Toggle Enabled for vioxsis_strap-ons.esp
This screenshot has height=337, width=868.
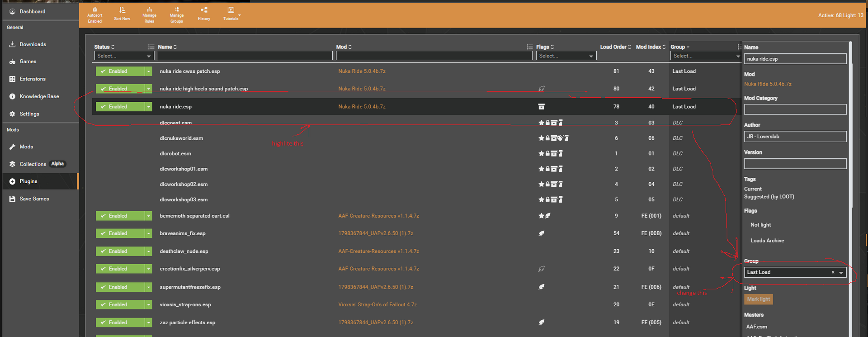click(x=120, y=304)
